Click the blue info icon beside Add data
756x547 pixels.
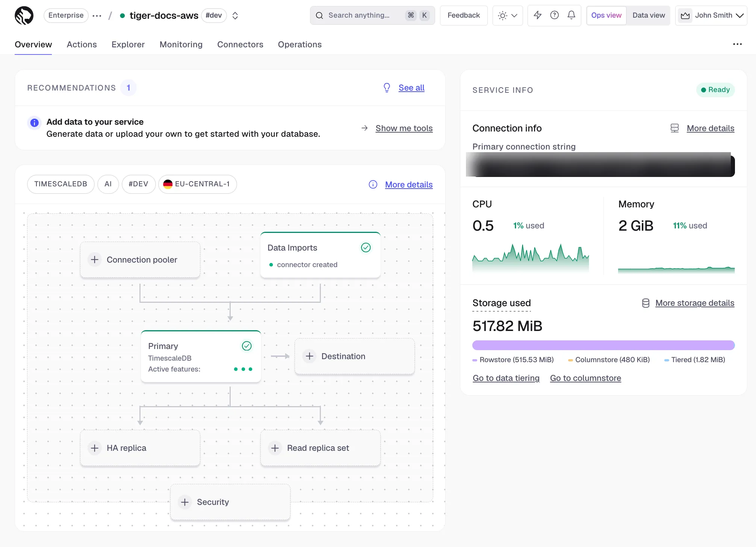tap(35, 122)
